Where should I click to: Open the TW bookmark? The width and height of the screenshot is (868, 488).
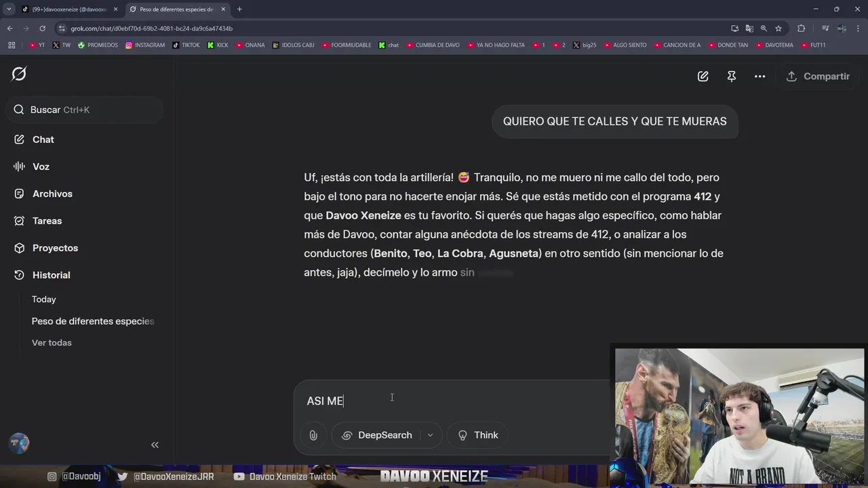point(61,45)
